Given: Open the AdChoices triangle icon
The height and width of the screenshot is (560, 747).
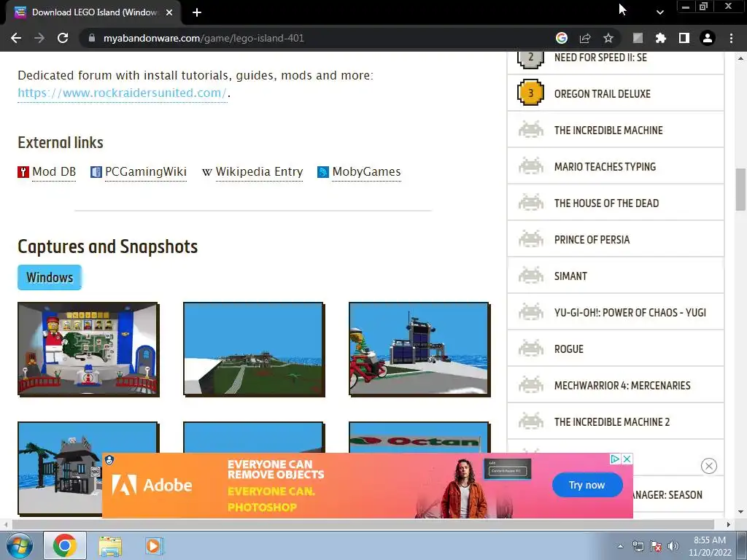Looking at the screenshot, I should [616, 459].
